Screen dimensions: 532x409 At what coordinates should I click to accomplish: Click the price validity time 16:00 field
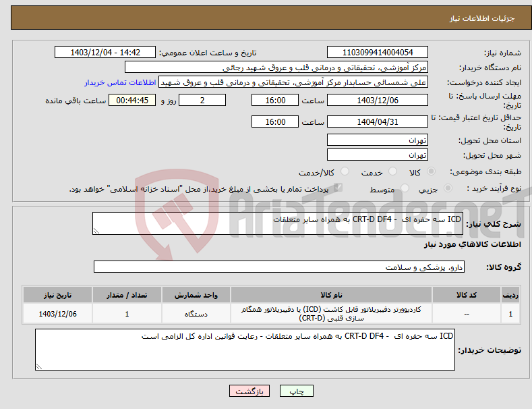point(275,121)
